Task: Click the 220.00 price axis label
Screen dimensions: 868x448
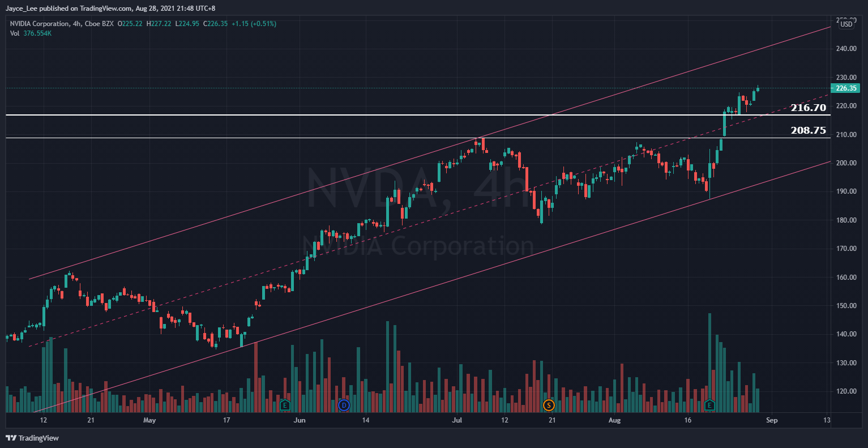Action: pyautogui.click(x=846, y=106)
